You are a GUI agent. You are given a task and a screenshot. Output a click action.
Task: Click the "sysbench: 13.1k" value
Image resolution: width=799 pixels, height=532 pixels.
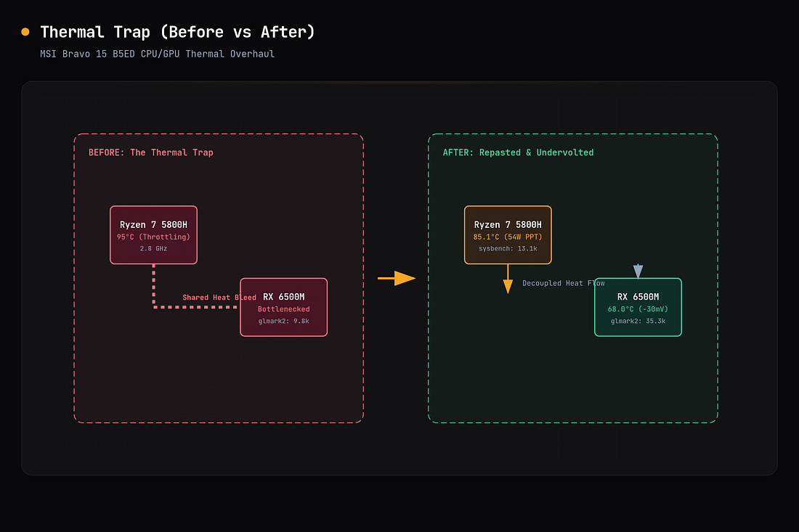pos(508,248)
